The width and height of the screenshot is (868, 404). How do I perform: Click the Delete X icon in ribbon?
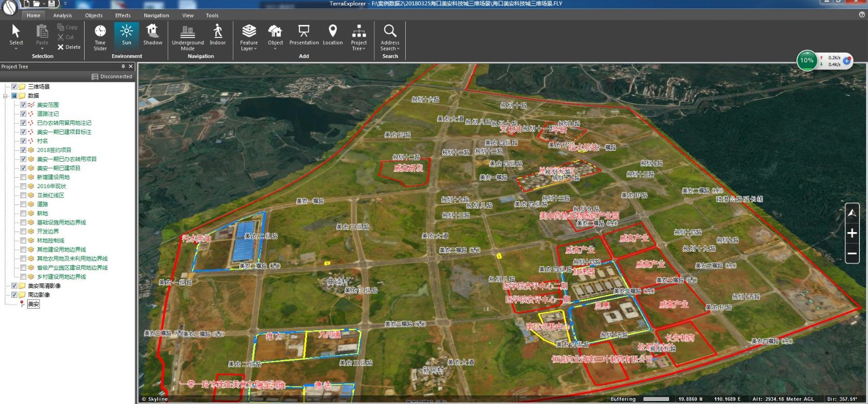tap(61, 47)
